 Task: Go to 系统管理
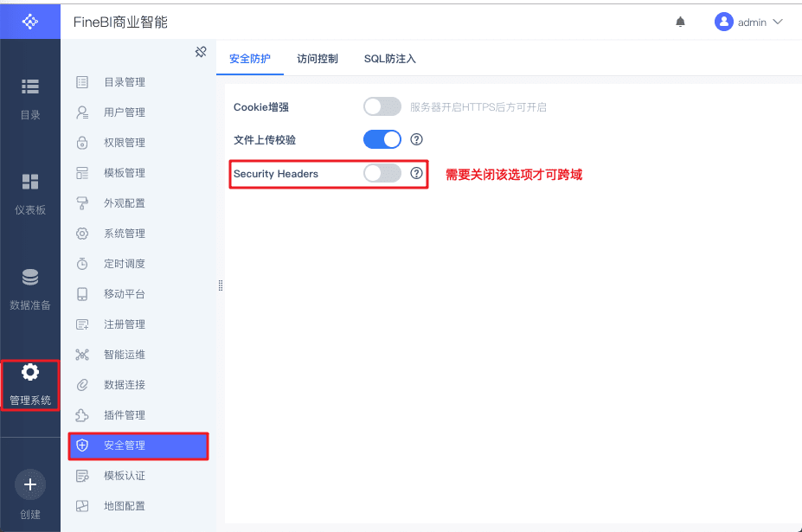125,234
